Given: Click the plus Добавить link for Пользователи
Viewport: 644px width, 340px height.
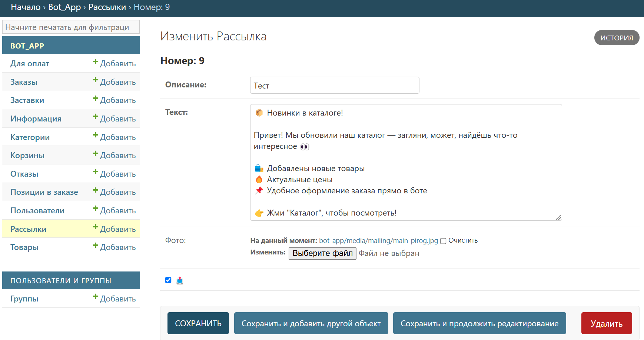Looking at the screenshot, I should pos(114,210).
